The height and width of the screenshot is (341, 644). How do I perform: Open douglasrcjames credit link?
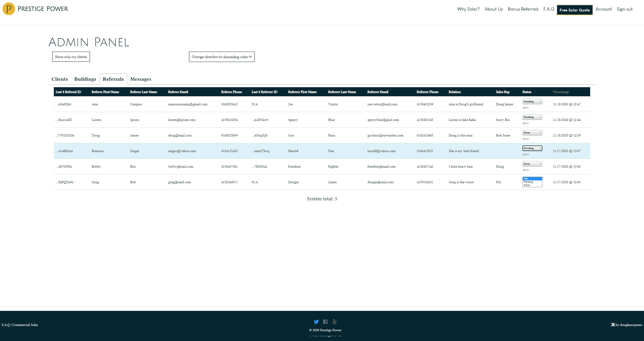click(x=631, y=325)
